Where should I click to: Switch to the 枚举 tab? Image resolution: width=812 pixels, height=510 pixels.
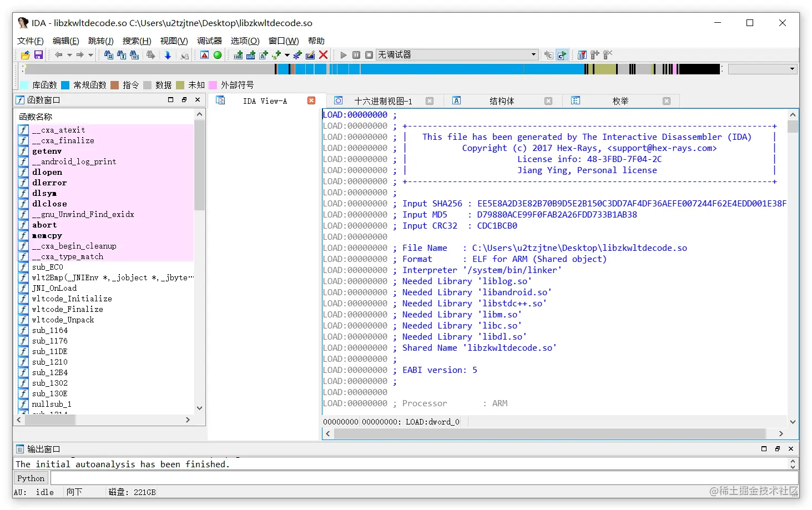[621, 101]
